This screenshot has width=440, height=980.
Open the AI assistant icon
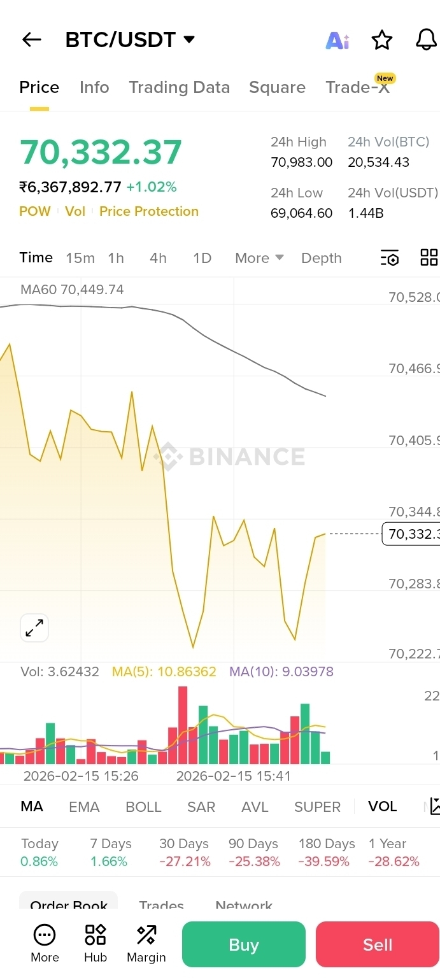point(337,40)
